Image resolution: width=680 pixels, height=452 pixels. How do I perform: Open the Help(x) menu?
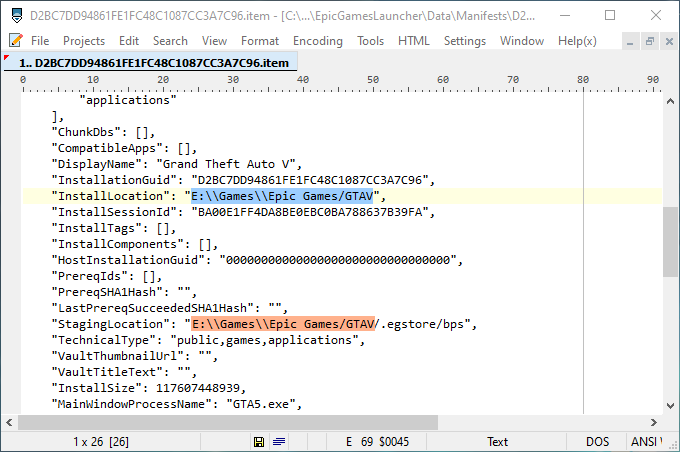coord(577,41)
